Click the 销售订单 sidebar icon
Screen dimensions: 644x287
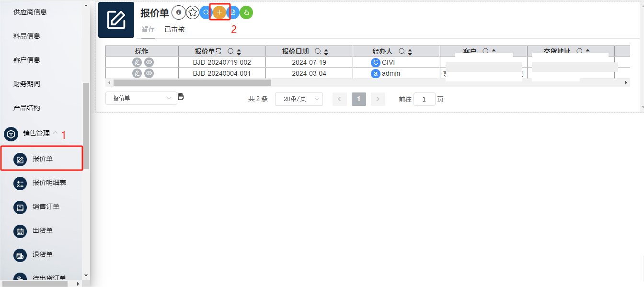20,207
